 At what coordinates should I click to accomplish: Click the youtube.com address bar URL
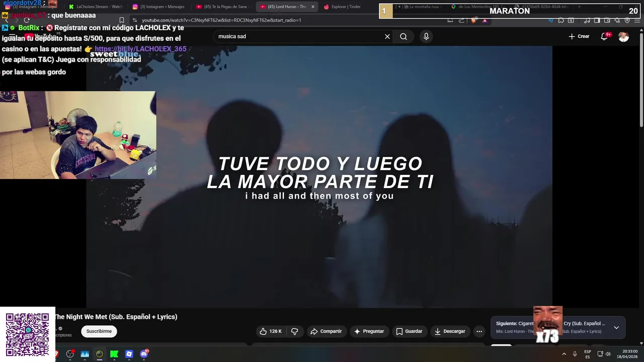coord(221,20)
